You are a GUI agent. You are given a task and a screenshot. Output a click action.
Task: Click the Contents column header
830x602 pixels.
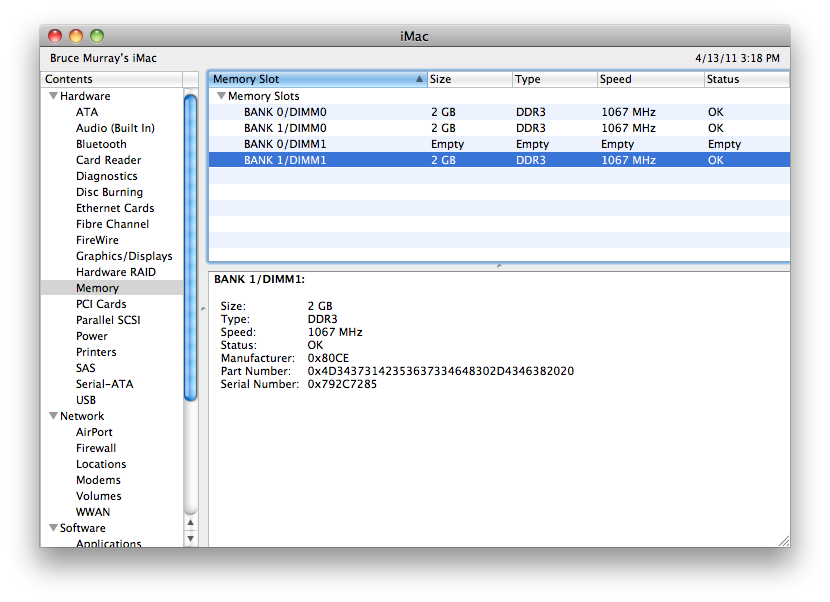tap(112, 79)
